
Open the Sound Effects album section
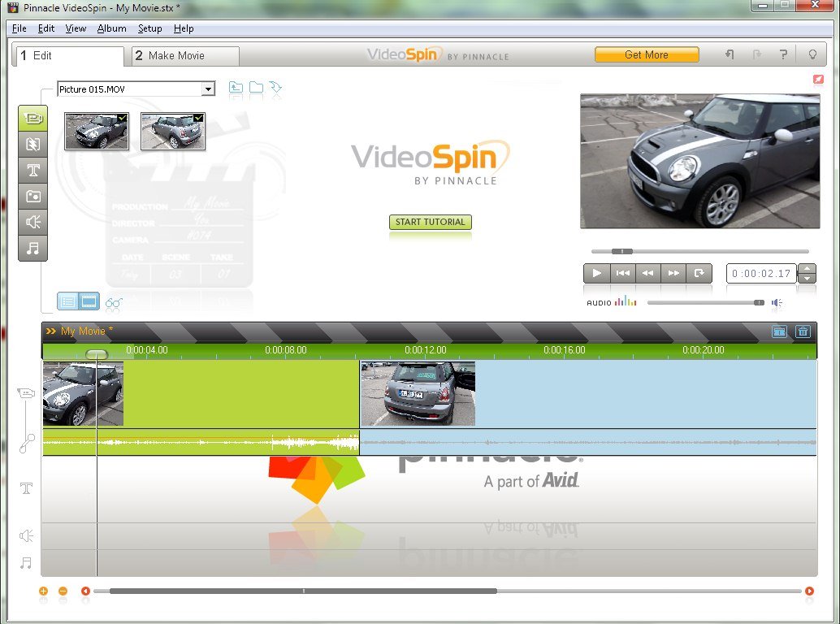click(x=32, y=222)
